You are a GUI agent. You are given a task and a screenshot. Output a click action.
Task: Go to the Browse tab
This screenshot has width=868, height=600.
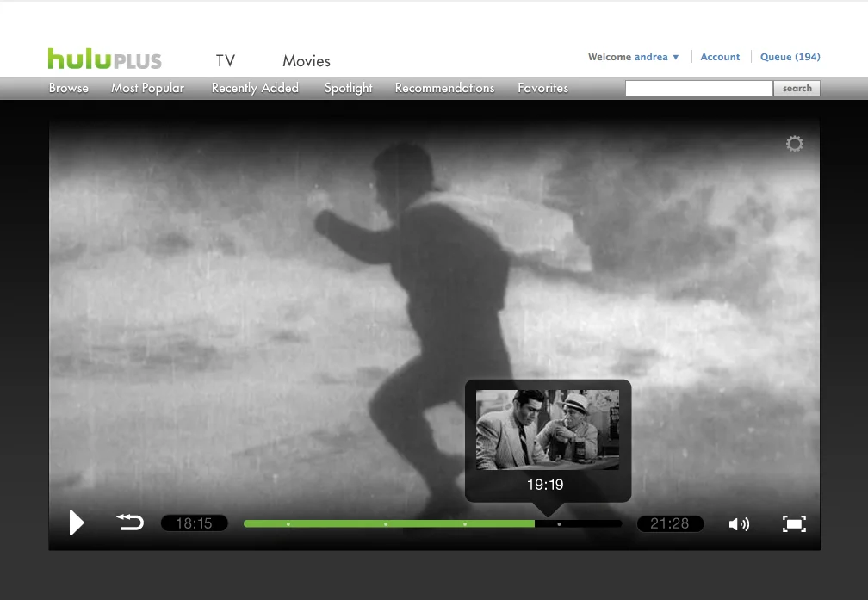click(x=69, y=88)
